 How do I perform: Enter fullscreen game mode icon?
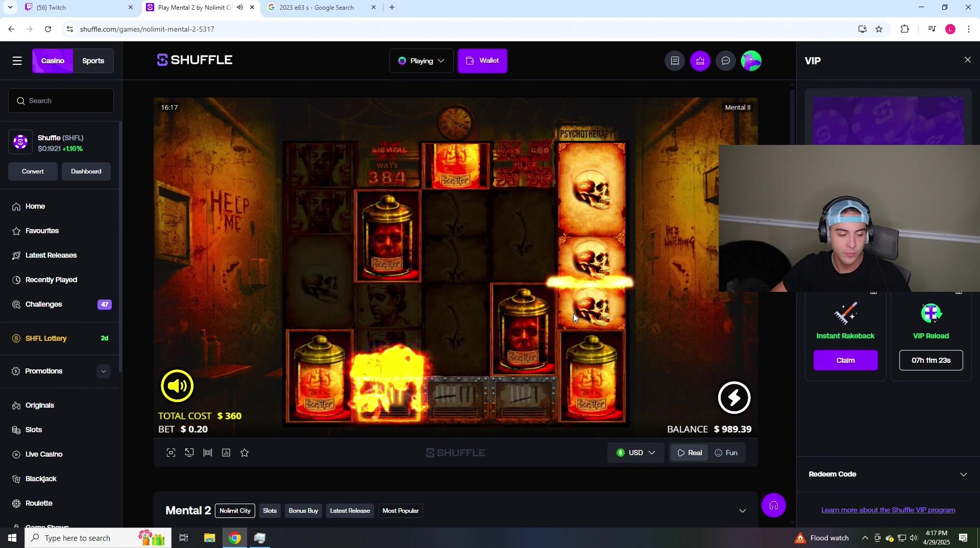171,453
